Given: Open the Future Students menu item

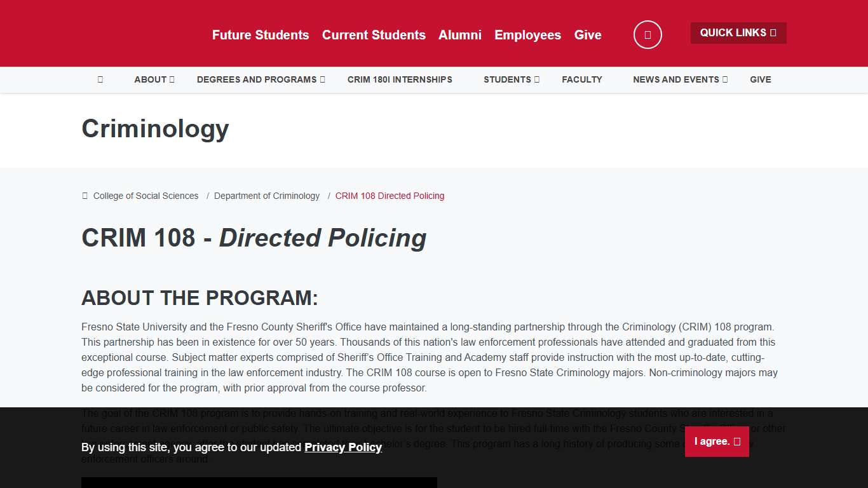Looking at the screenshot, I should tap(261, 35).
